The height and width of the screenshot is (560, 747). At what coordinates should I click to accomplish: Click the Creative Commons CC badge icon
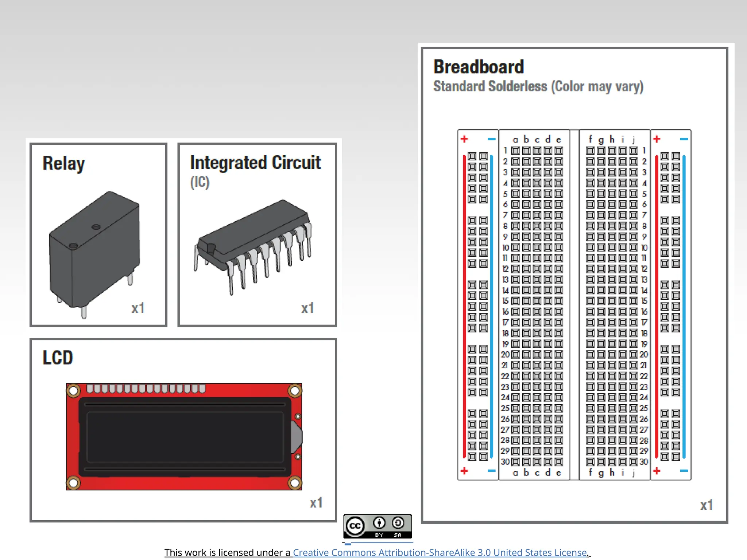coord(355,526)
